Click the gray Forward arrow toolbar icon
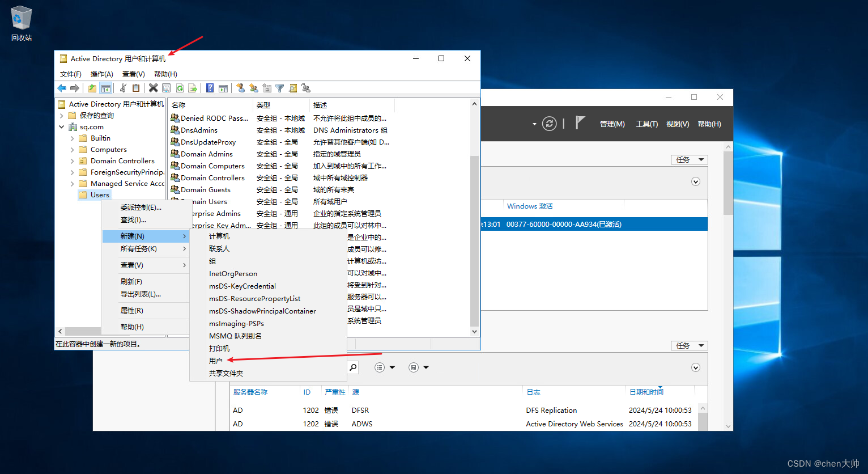Image resolution: width=868 pixels, height=474 pixels. tap(74, 88)
